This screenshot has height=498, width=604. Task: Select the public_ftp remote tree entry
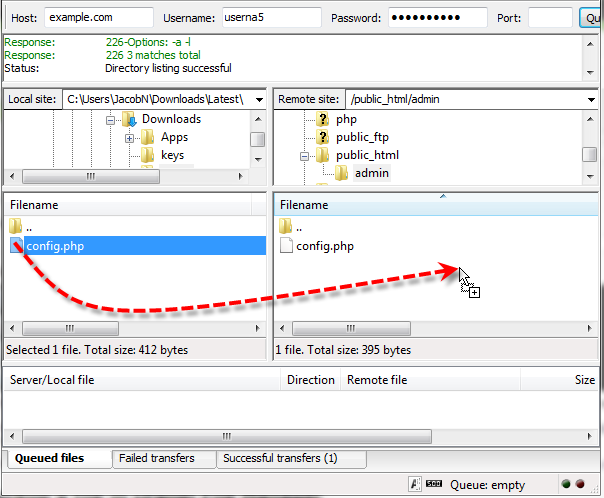[362, 137]
